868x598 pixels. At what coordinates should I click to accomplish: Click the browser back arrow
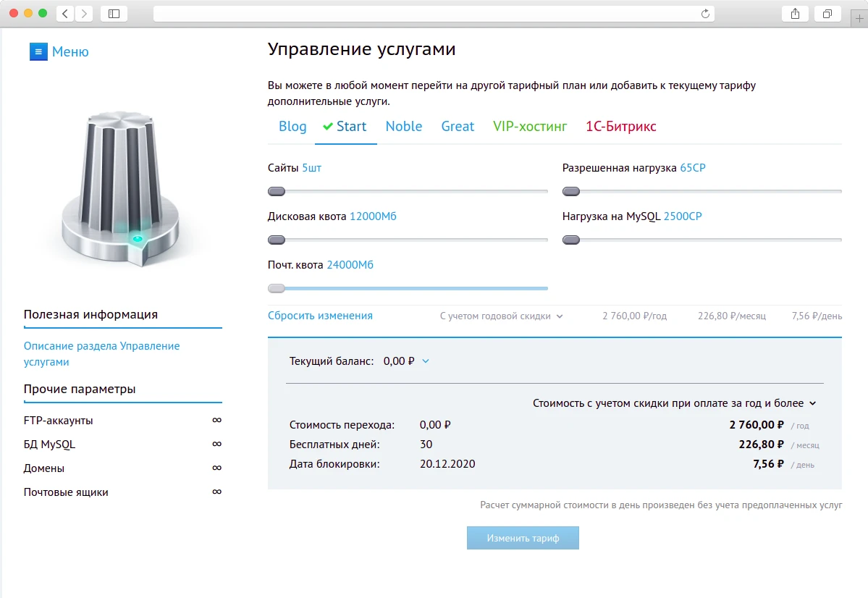(x=64, y=12)
